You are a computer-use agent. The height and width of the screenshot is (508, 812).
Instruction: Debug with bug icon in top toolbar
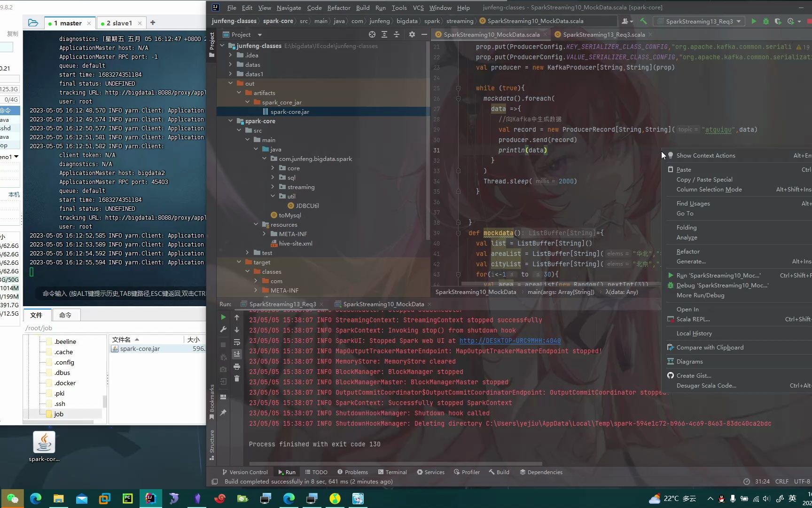click(766, 21)
